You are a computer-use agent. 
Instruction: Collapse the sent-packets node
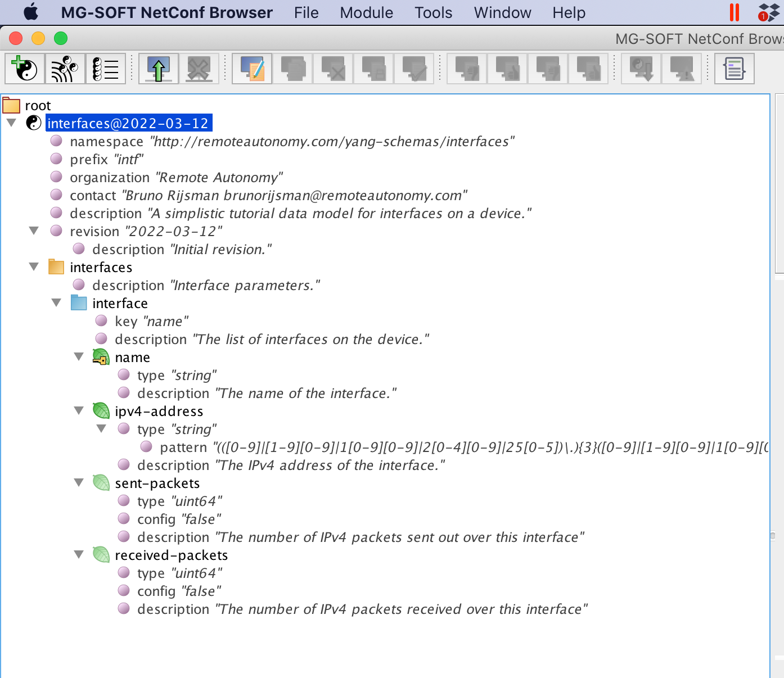(79, 482)
